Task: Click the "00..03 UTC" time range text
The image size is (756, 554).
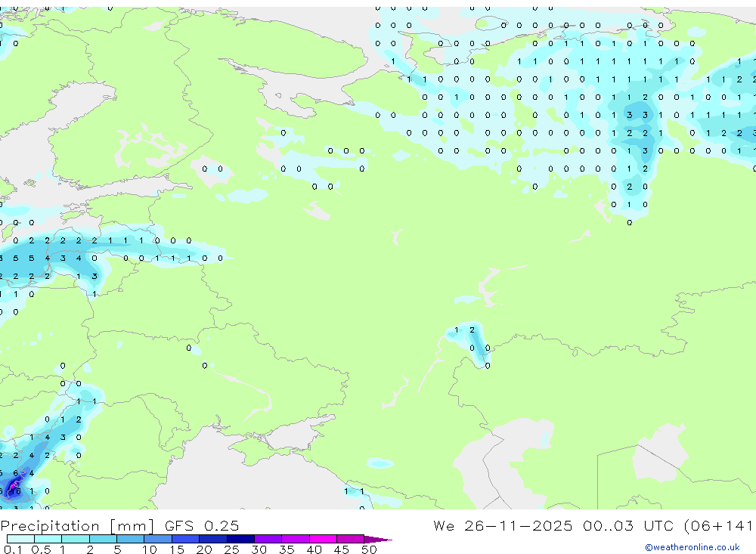Action: pyautogui.click(x=627, y=525)
